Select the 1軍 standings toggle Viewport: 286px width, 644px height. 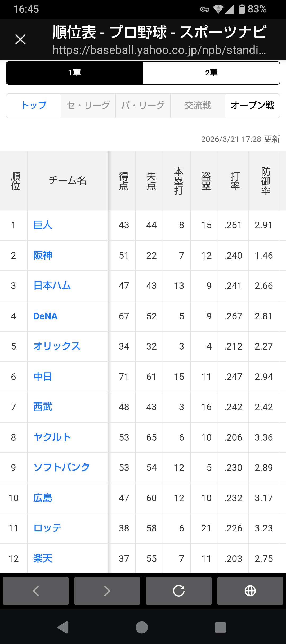click(x=75, y=73)
